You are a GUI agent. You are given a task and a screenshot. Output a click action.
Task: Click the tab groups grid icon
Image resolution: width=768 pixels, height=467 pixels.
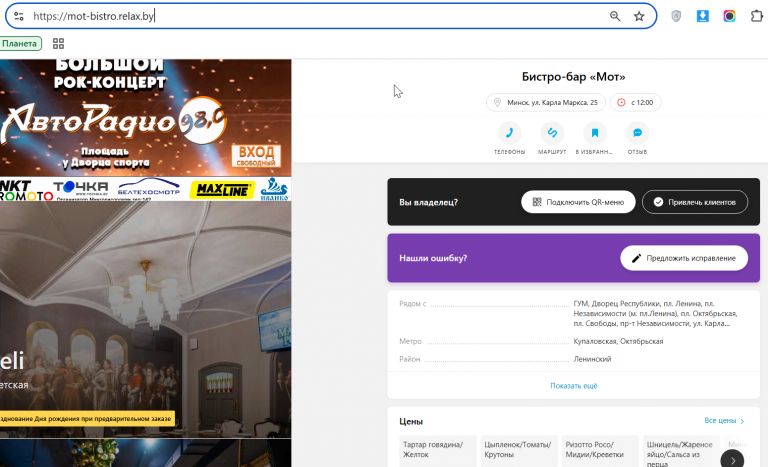(x=58, y=44)
